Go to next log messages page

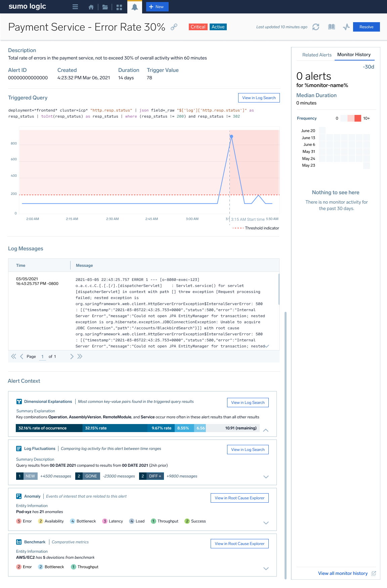coord(72,356)
